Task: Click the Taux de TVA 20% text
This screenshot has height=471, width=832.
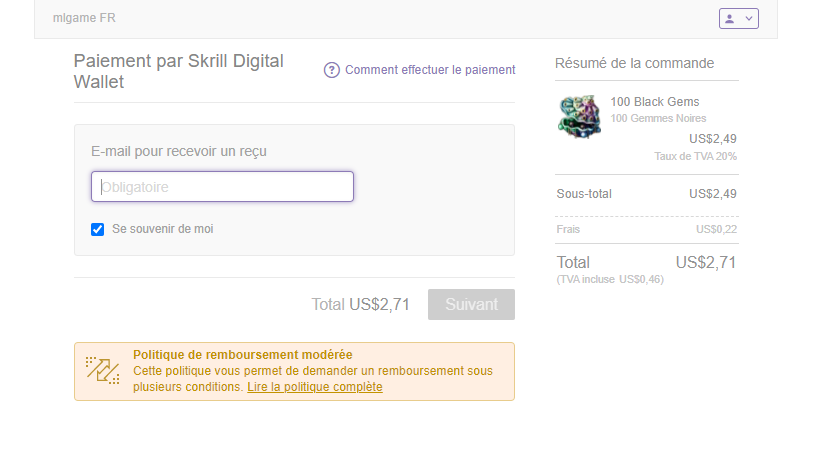Action: click(x=695, y=156)
